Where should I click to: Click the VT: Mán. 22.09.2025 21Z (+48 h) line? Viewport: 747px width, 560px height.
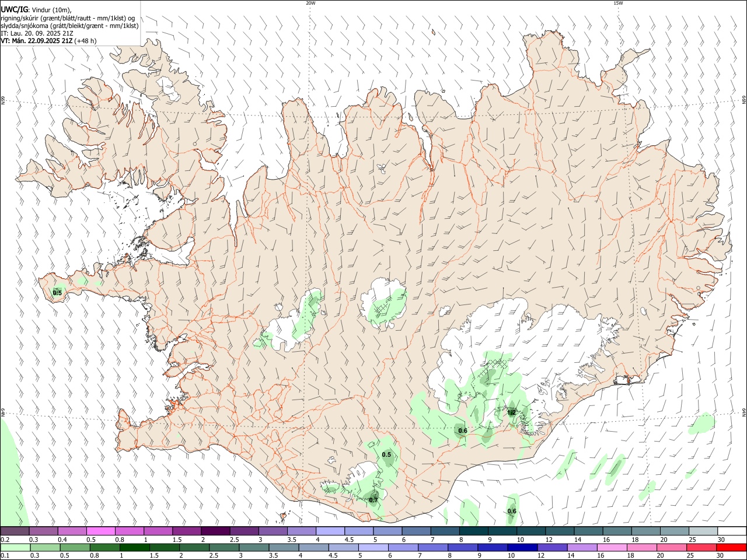click(x=48, y=41)
